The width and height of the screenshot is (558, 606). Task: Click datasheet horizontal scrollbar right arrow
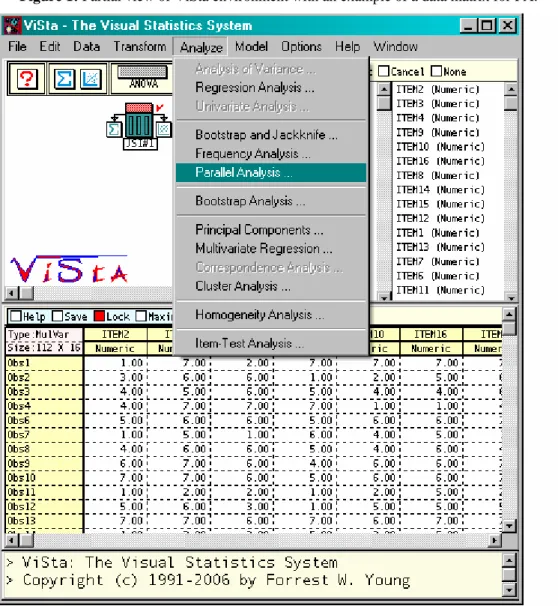coord(494,540)
